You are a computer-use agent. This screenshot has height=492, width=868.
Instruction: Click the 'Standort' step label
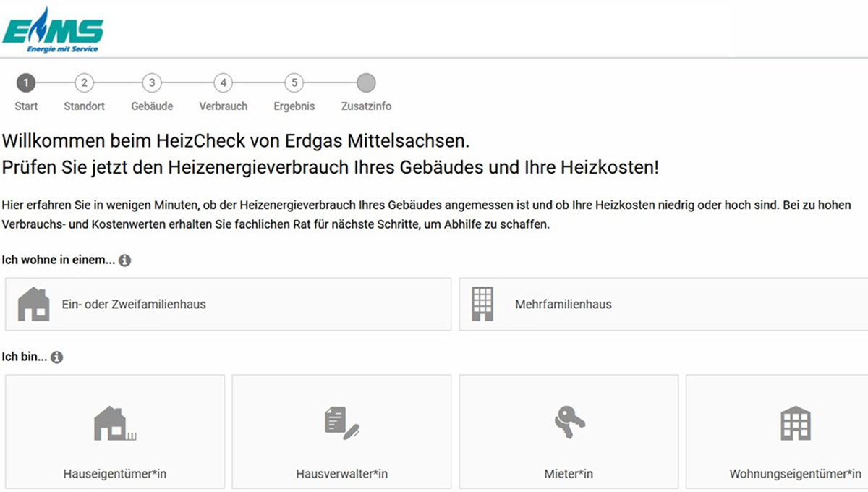(x=84, y=106)
